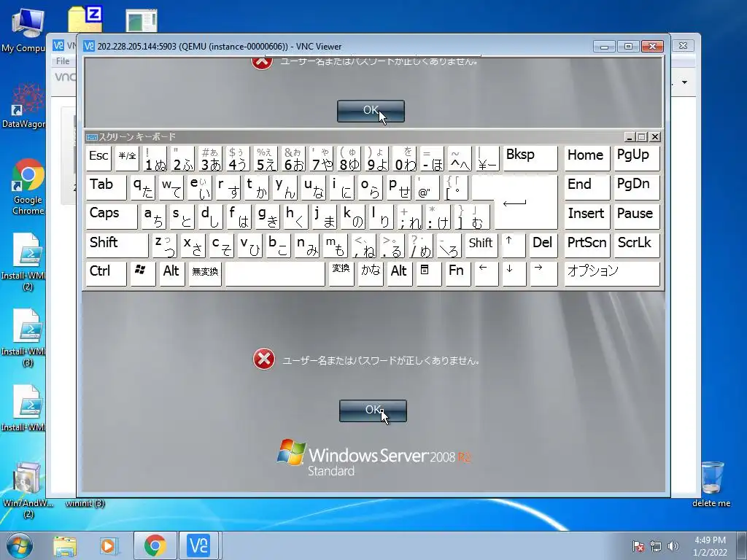Toggle the かな key
Image resolution: width=747 pixels, height=560 pixels.
[x=370, y=274]
